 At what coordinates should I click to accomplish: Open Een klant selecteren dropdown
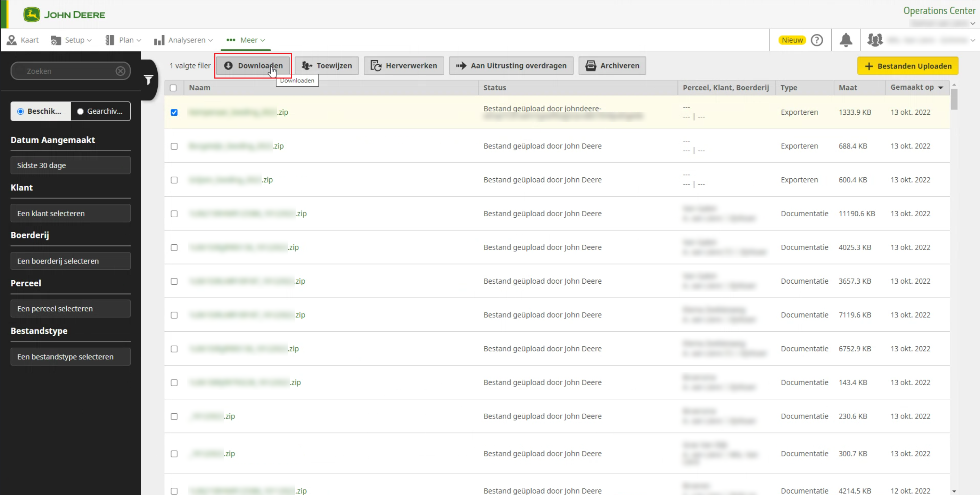pos(71,213)
